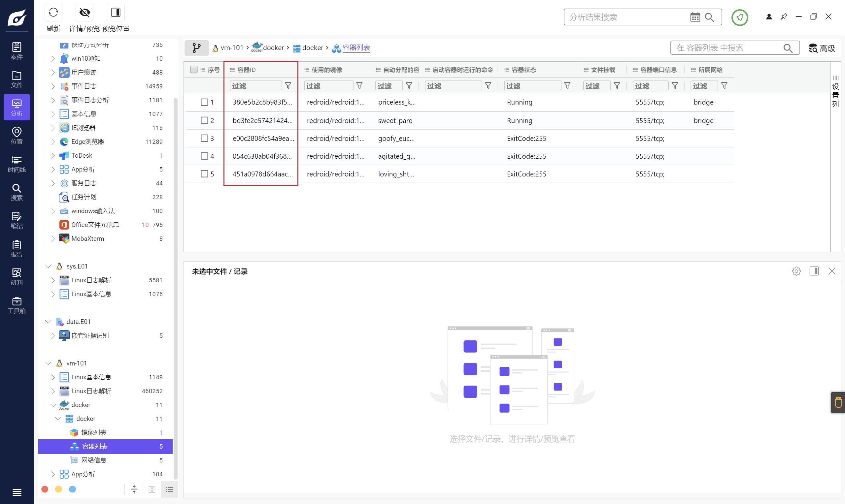This screenshot has width=845, height=504.
Task: Select the 容器列表 tree item
Action: pos(105,446)
